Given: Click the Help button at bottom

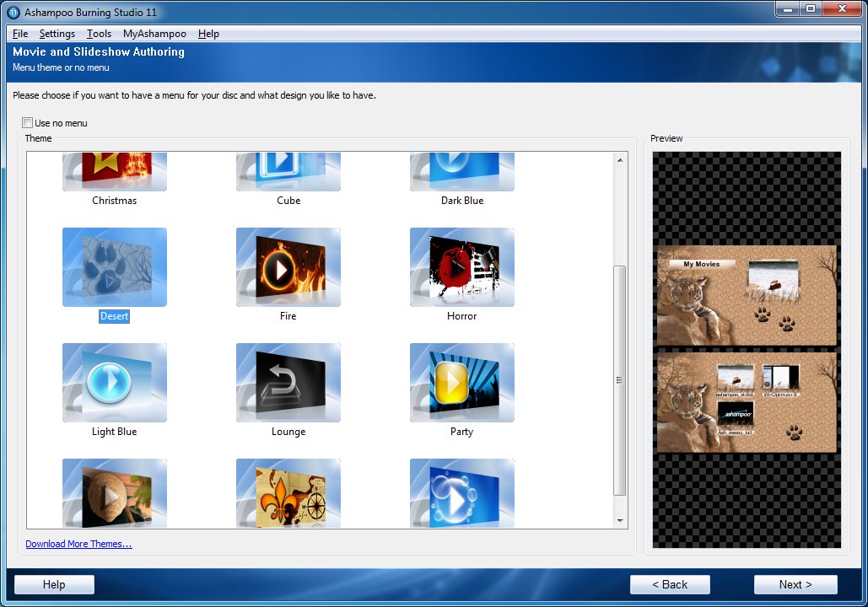Looking at the screenshot, I should (54, 584).
